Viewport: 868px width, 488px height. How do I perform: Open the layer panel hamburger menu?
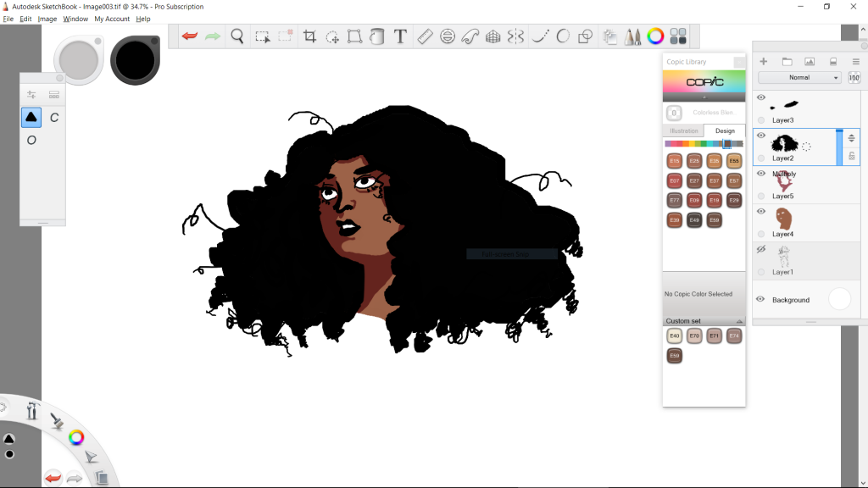(x=856, y=61)
